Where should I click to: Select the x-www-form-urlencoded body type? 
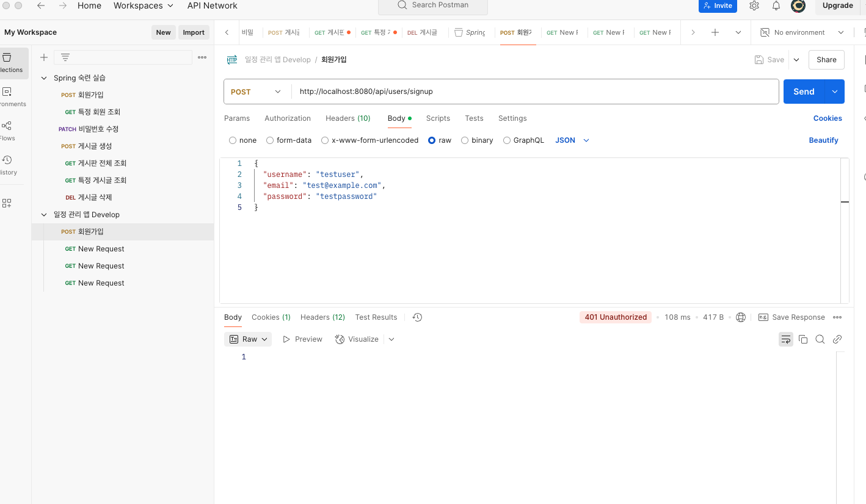click(325, 140)
